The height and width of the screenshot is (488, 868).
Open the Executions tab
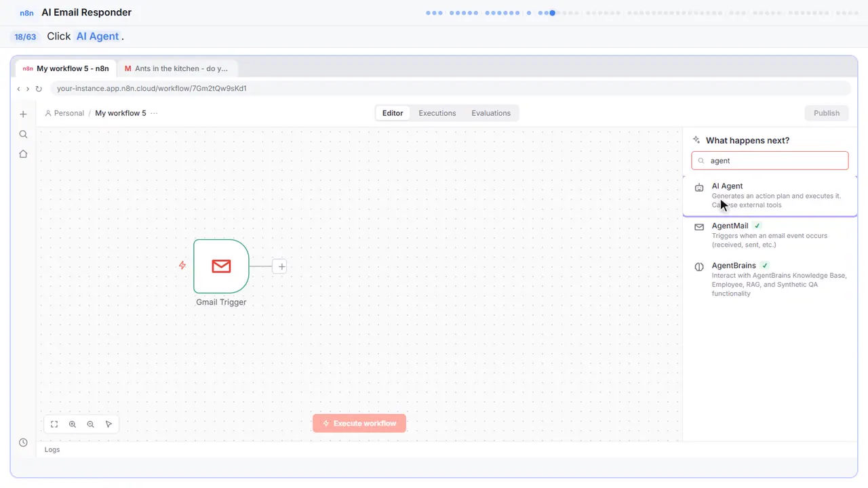click(x=437, y=113)
